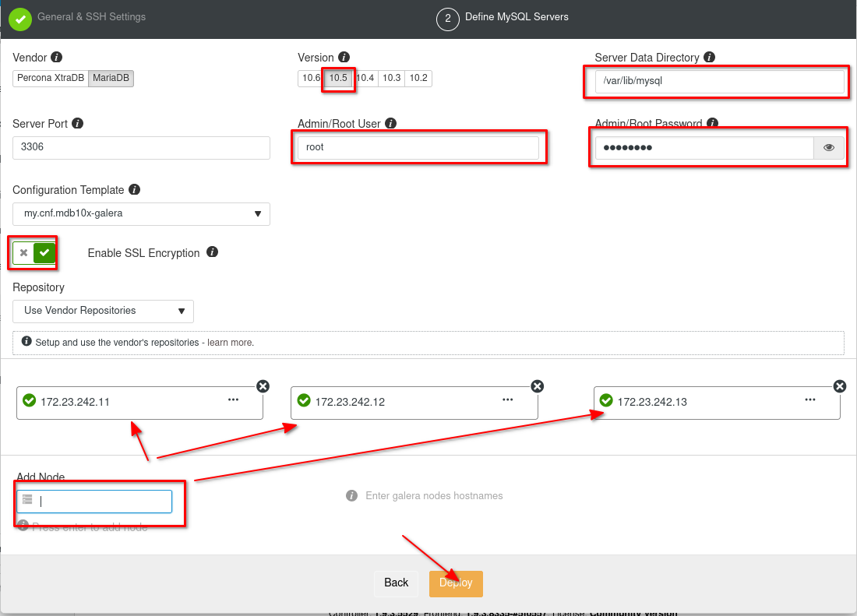The width and height of the screenshot is (857, 616).
Task: Click info icon next to Vendor label
Action: point(56,58)
